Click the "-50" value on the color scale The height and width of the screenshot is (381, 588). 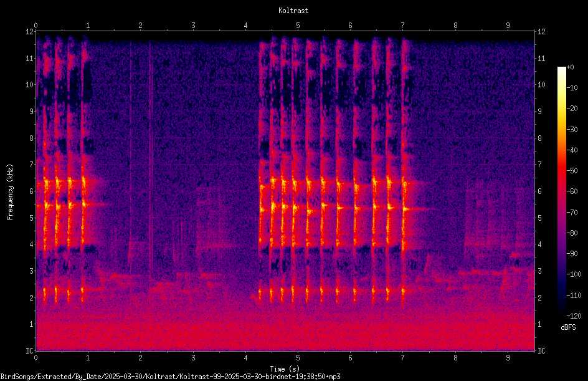(572, 171)
